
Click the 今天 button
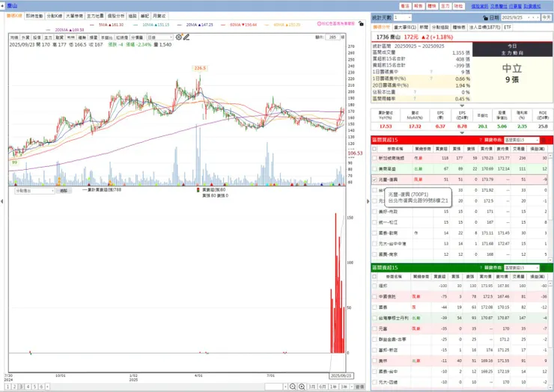[x=547, y=17]
